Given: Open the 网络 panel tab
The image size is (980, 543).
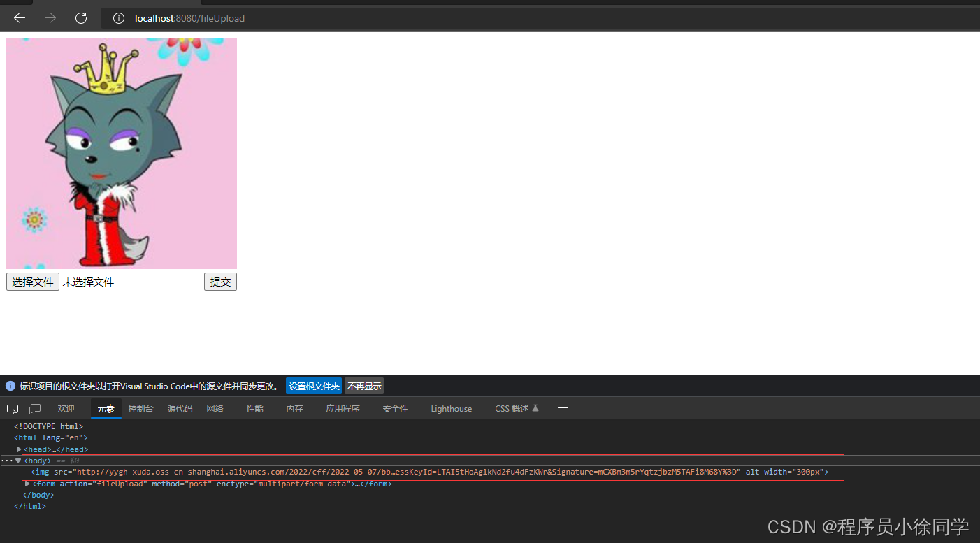Looking at the screenshot, I should (x=215, y=408).
